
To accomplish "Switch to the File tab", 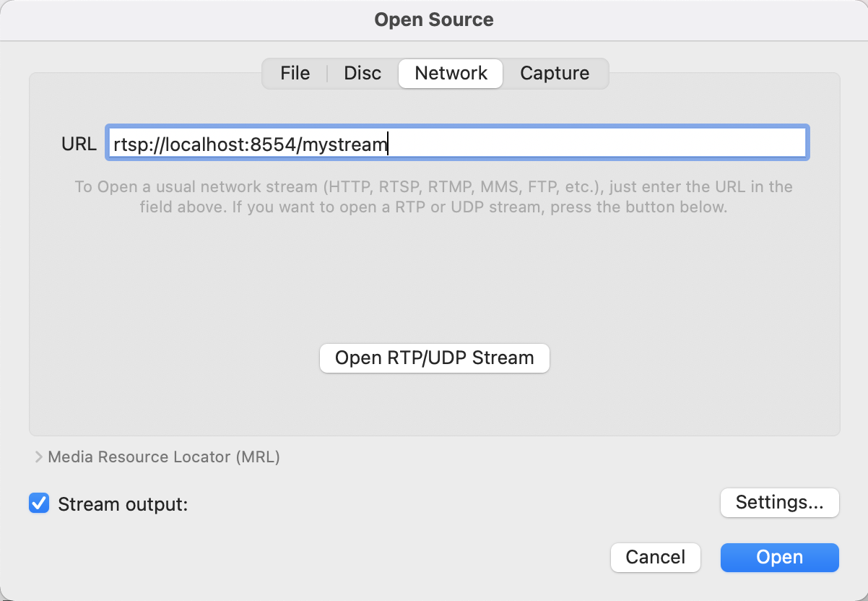I will (x=295, y=74).
